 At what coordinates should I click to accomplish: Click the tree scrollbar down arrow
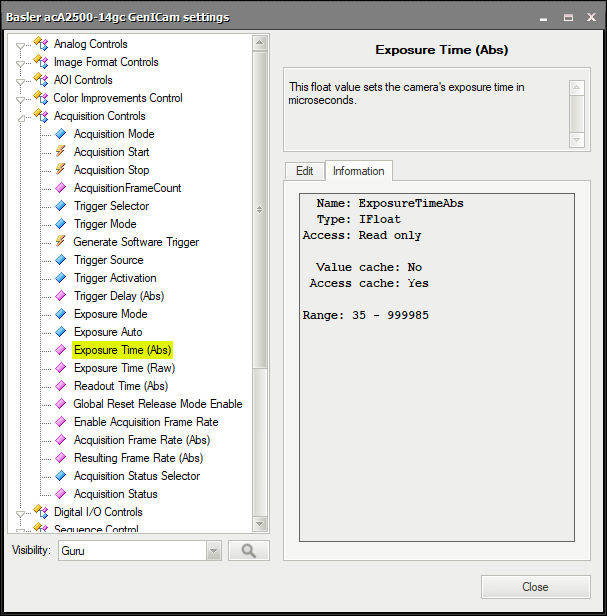[x=260, y=524]
